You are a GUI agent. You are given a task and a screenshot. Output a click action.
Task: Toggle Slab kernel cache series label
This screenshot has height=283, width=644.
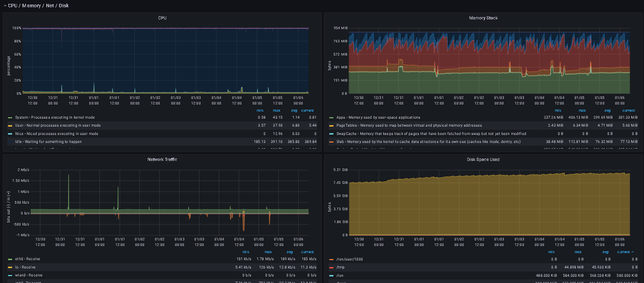pyautogui.click(x=429, y=142)
